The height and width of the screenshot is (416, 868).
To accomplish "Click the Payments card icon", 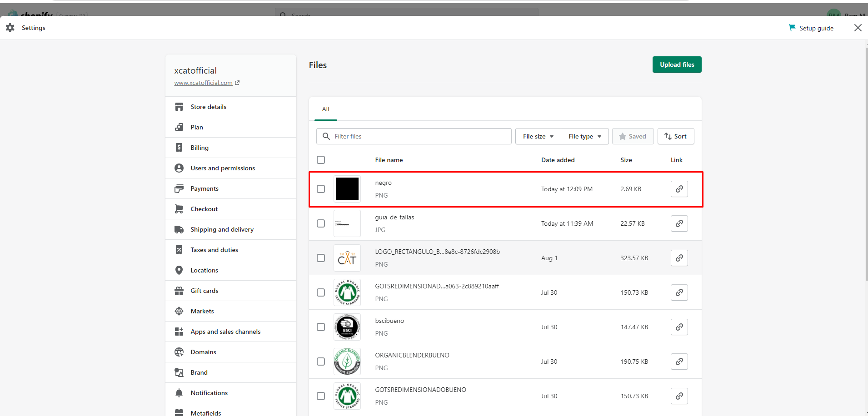I will click(x=179, y=188).
